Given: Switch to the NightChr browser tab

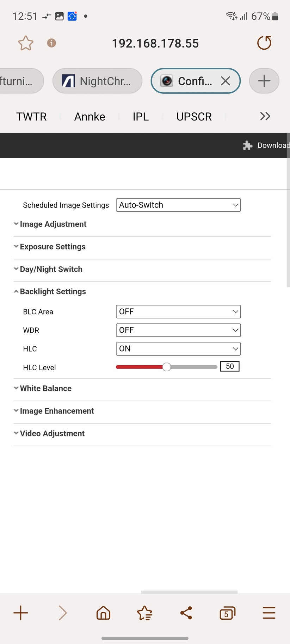Looking at the screenshot, I should [97, 81].
